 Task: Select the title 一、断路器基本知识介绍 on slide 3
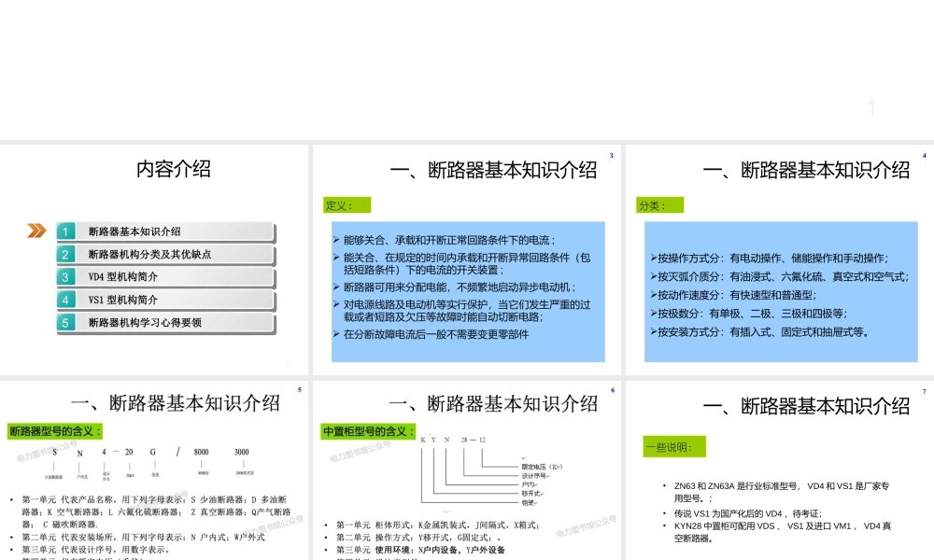493,171
